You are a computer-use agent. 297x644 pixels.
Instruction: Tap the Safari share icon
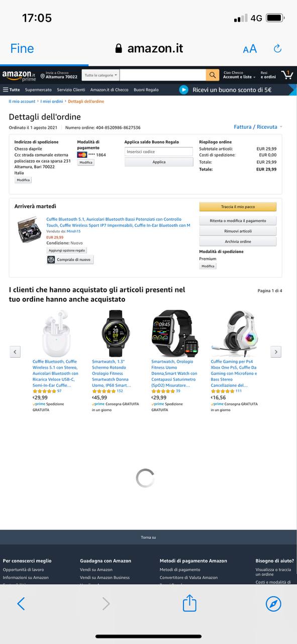[189, 603]
